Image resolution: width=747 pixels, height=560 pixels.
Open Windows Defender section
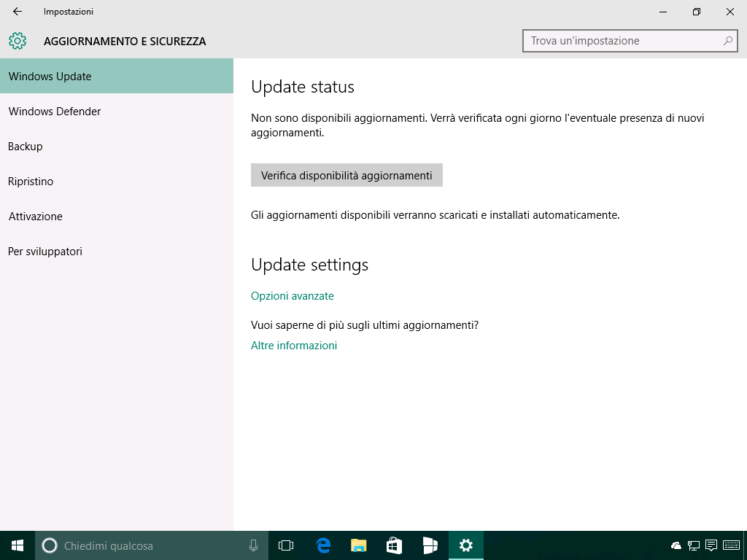point(117,112)
